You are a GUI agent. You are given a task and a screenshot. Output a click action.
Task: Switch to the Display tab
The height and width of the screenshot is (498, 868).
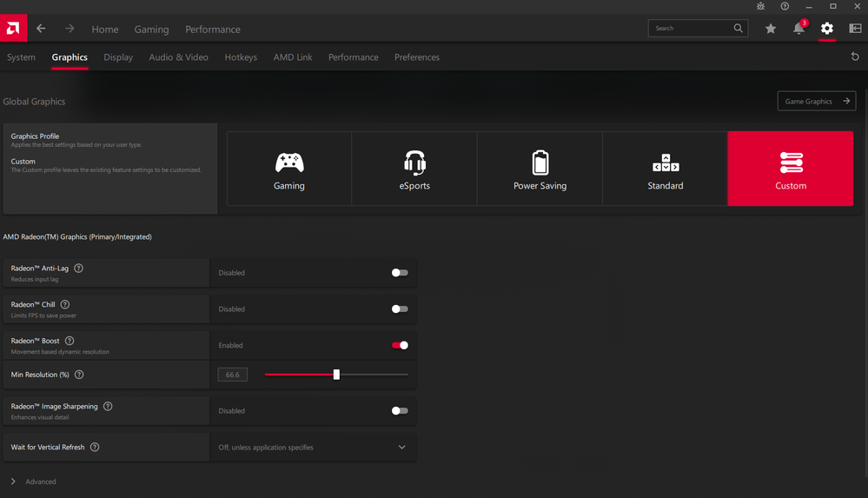click(x=118, y=57)
